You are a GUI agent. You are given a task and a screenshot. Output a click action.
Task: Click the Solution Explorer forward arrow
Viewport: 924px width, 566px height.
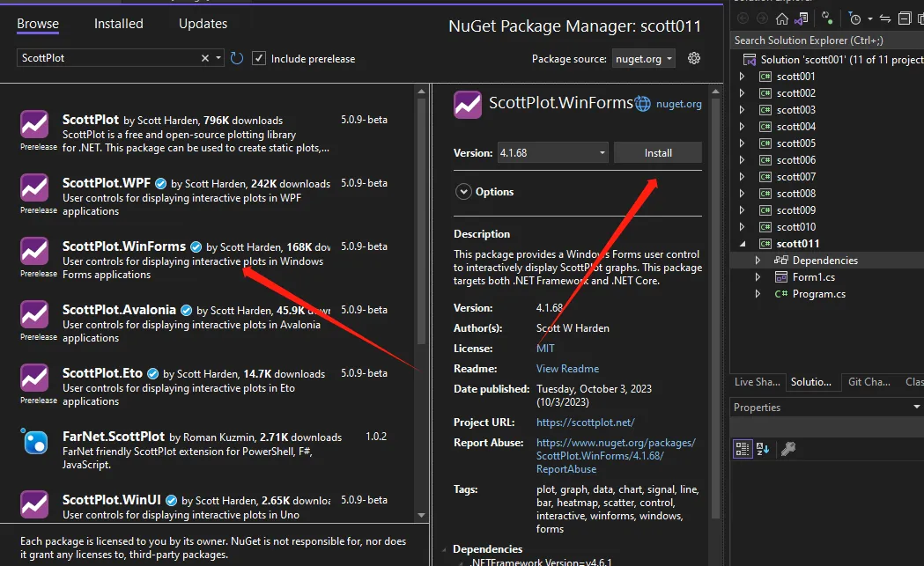click(x=762, y=18)
